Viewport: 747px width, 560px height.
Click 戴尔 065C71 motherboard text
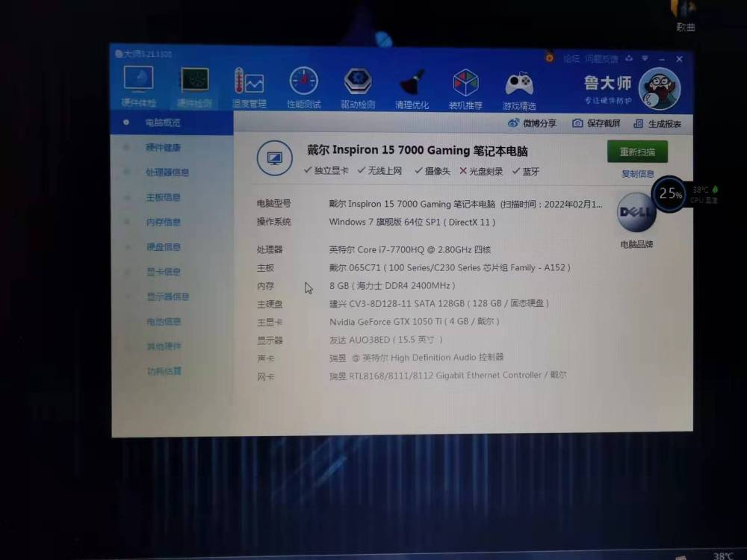coord(450,267)
